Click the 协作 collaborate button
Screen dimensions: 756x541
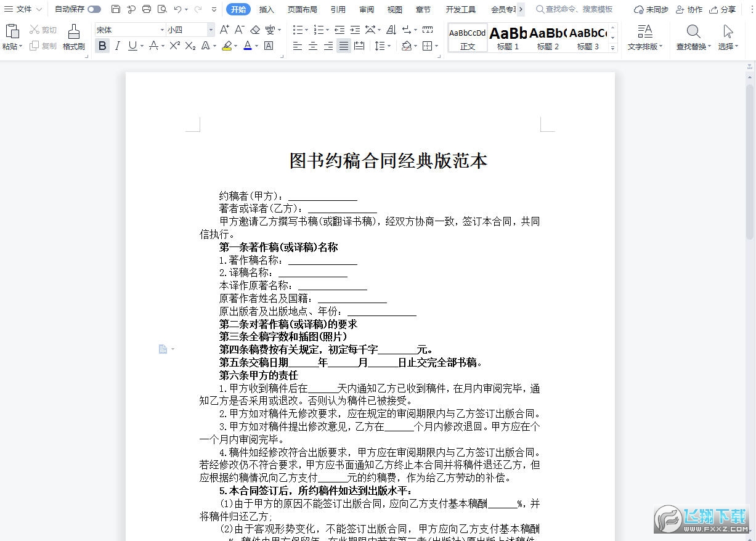coord(689,9)
